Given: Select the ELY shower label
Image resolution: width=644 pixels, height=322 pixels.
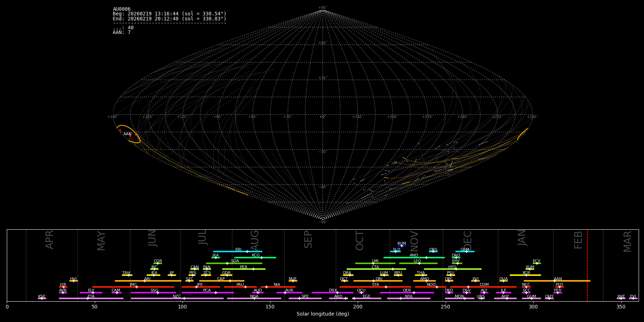Looking at the screenshot, I should [x=91, y=291].
